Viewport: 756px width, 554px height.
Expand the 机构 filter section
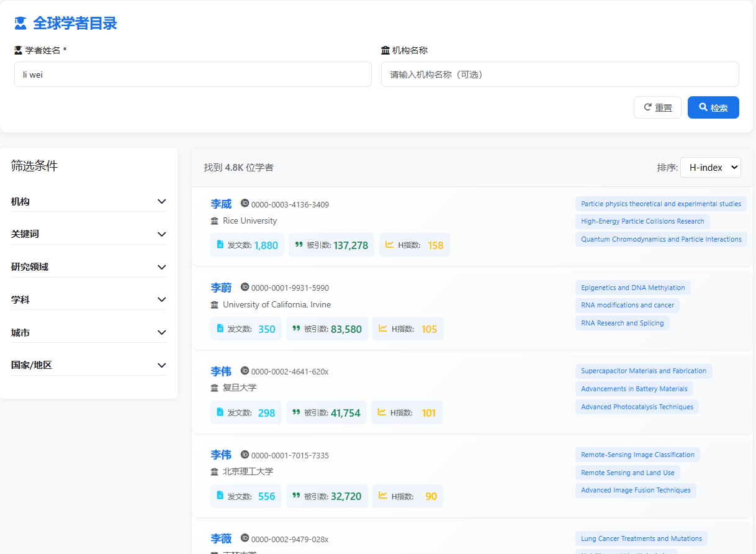161,201
